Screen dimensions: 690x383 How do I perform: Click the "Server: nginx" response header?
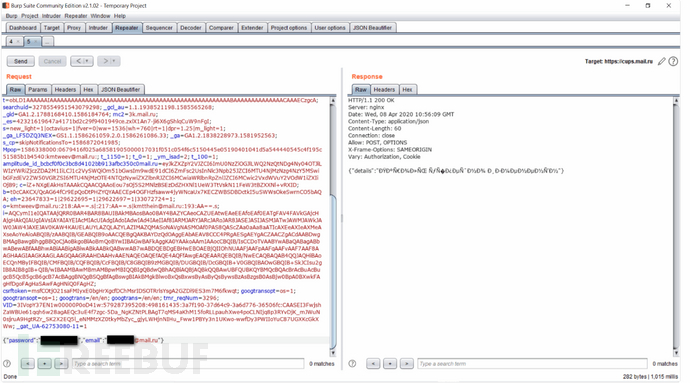click(366, 107)
